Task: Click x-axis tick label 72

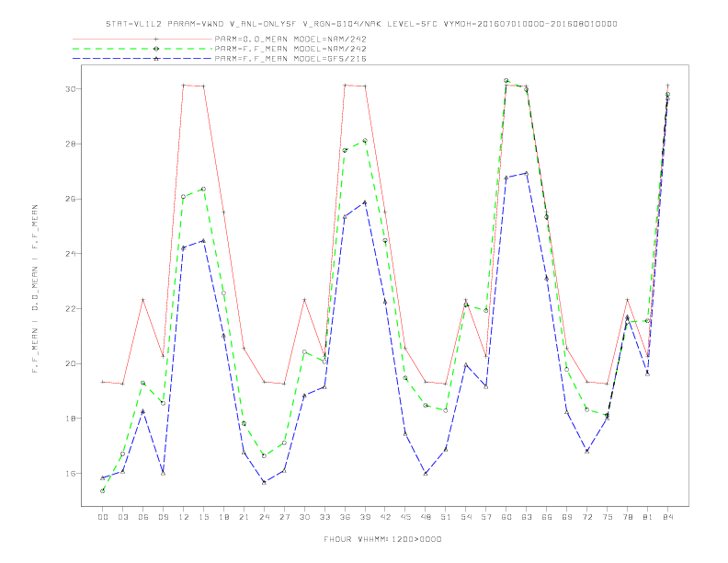Action: (x=587, y=517)
